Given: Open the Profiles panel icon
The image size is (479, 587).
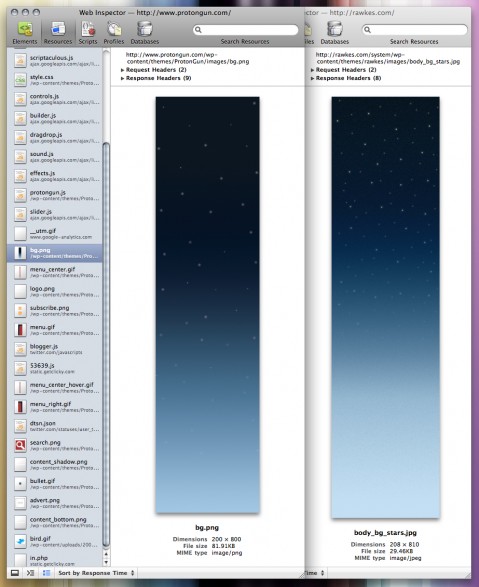Looking at the screenshot, I should pyautogui.click(x=114, y=33).
